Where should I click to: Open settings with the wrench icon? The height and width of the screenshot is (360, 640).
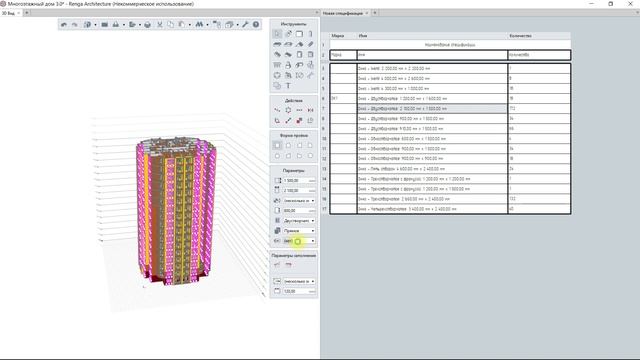coord(245,25)
